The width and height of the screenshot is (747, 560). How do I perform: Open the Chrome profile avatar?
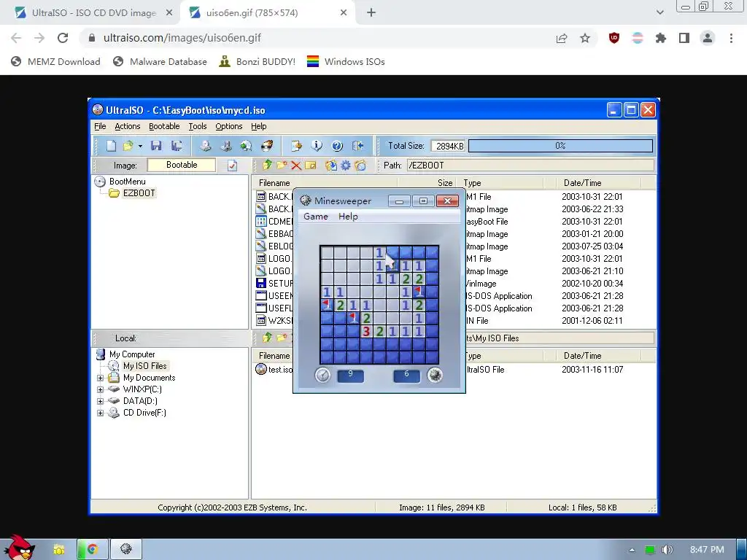(708, 38)
